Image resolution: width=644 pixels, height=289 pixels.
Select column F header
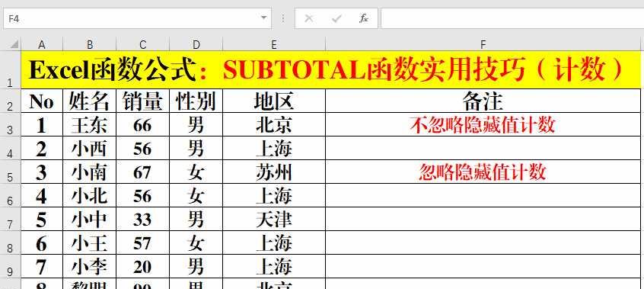coord(483,44)
